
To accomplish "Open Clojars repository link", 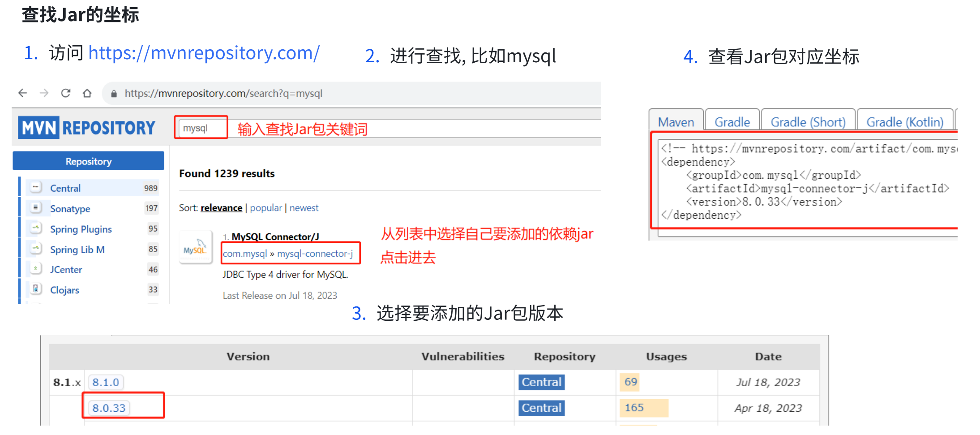I will click(64, 290).
